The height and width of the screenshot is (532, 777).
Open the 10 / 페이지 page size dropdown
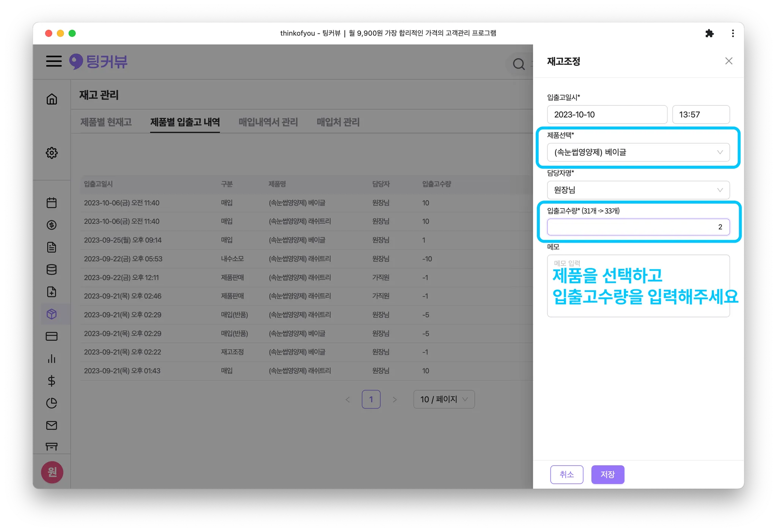pos(444,399)
